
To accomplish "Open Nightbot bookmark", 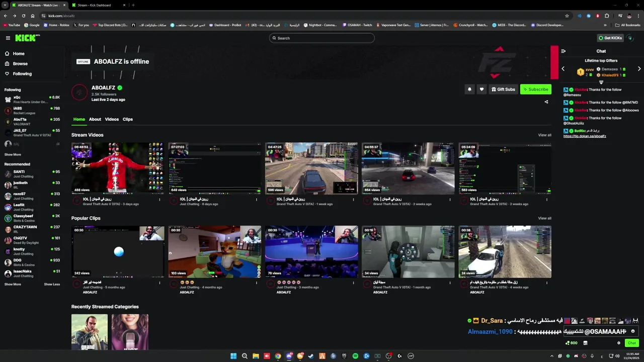I will [320, 25].
